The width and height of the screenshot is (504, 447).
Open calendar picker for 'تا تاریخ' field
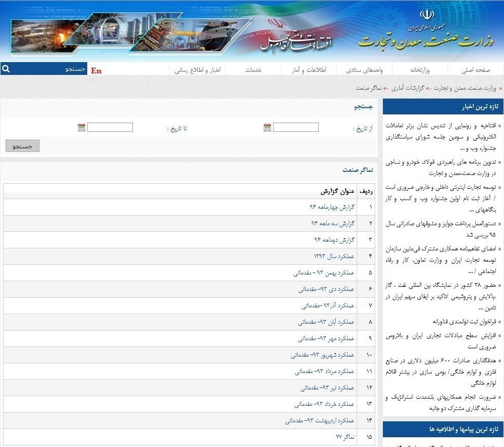tap(82, 127)
